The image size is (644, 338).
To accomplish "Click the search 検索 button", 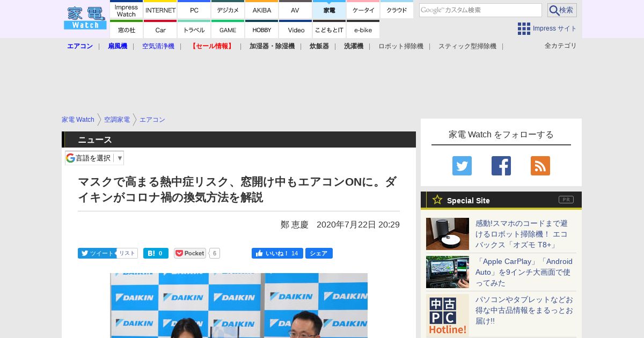I will 562,10.
